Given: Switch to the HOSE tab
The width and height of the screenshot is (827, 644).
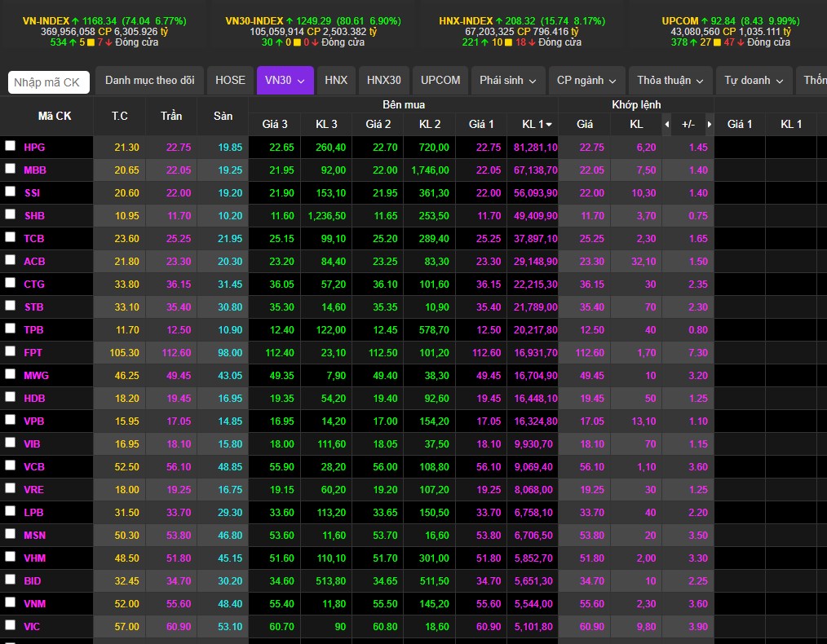Looking at the screenshot, I should 230,80.
